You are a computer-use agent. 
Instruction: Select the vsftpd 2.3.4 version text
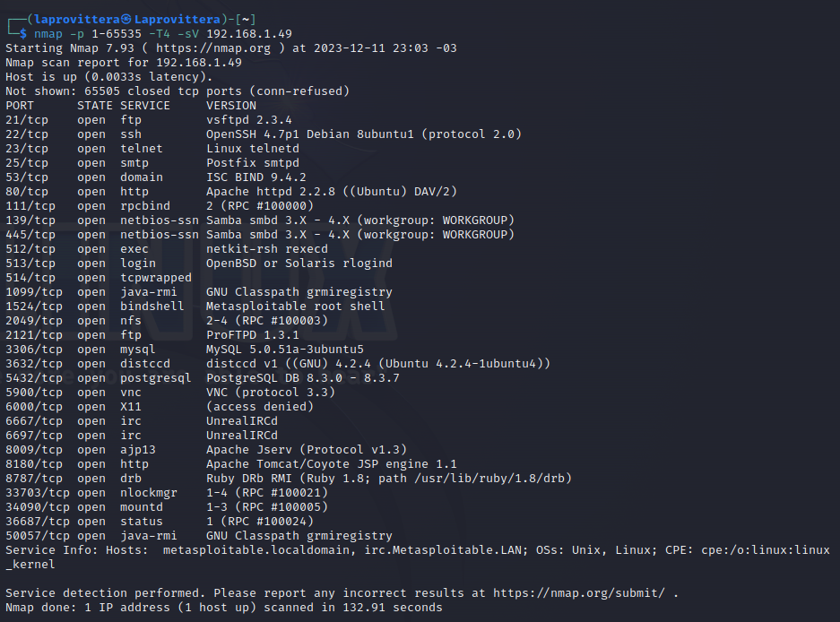[x=249, y=120]
